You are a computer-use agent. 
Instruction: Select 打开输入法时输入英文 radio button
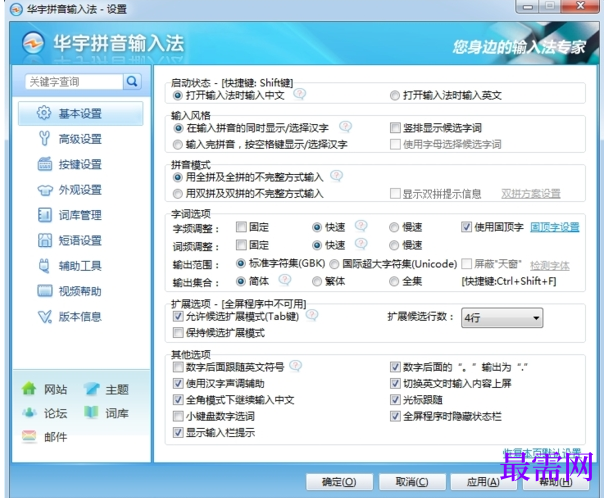(394, 95)
